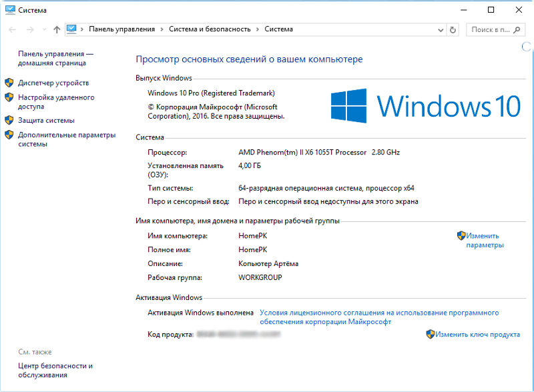Click the Forward navigation arrow
Image resolution: width=534 pixels, height=392 pixels.
[30, 29]
